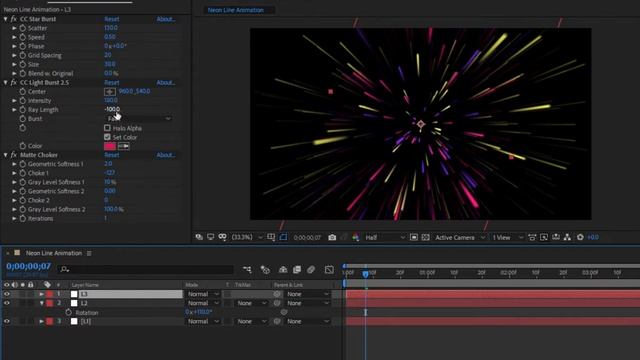The image size is (640, 360).
Task: Click Composition Mini-Flowchart icon in timeline
Action: (x=247, y=269)
